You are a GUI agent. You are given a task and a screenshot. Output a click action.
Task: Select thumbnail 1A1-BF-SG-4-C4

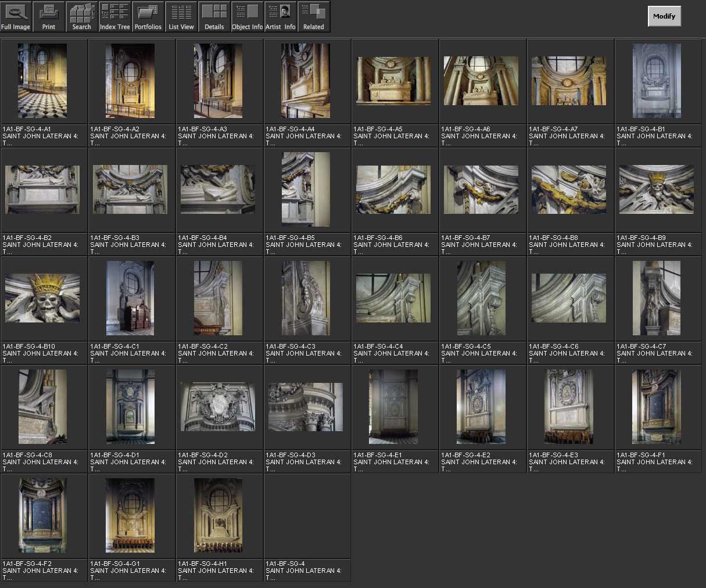393,298
